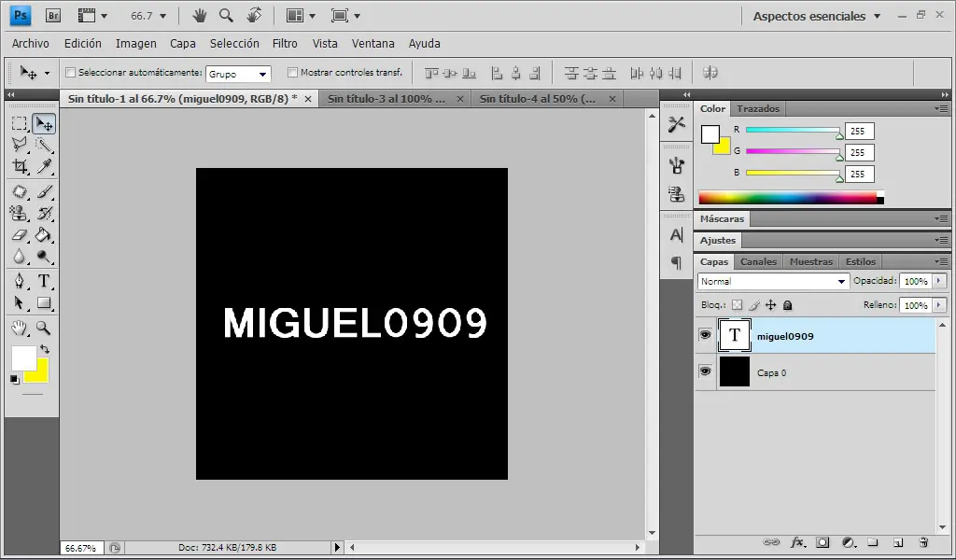This screenshot has width=956, height=560.
Task: Open the Edición menu
Action: (82, 43)
